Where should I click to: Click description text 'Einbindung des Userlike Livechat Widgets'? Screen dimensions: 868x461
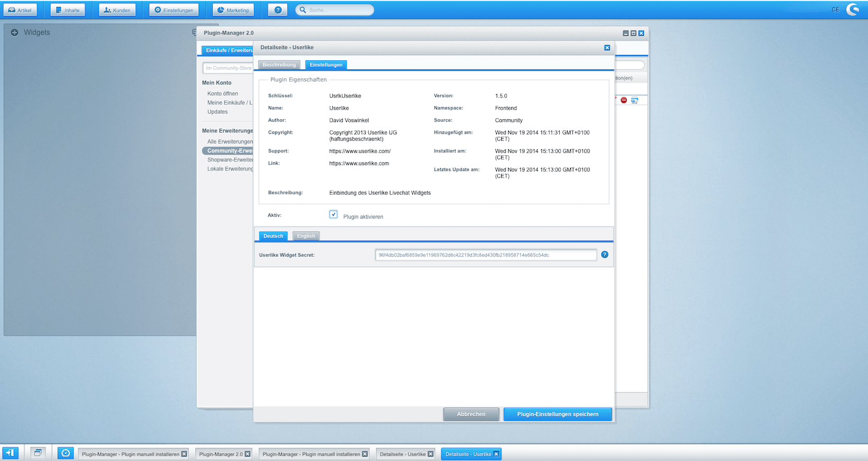click(380, 193)
